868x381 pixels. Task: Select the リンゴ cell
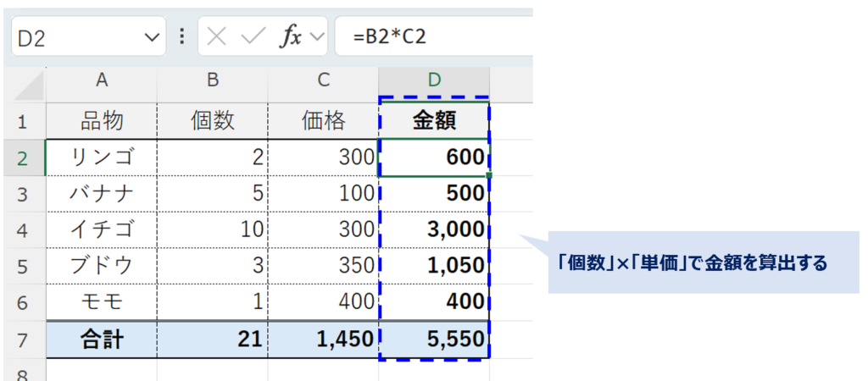pos(102,157)
